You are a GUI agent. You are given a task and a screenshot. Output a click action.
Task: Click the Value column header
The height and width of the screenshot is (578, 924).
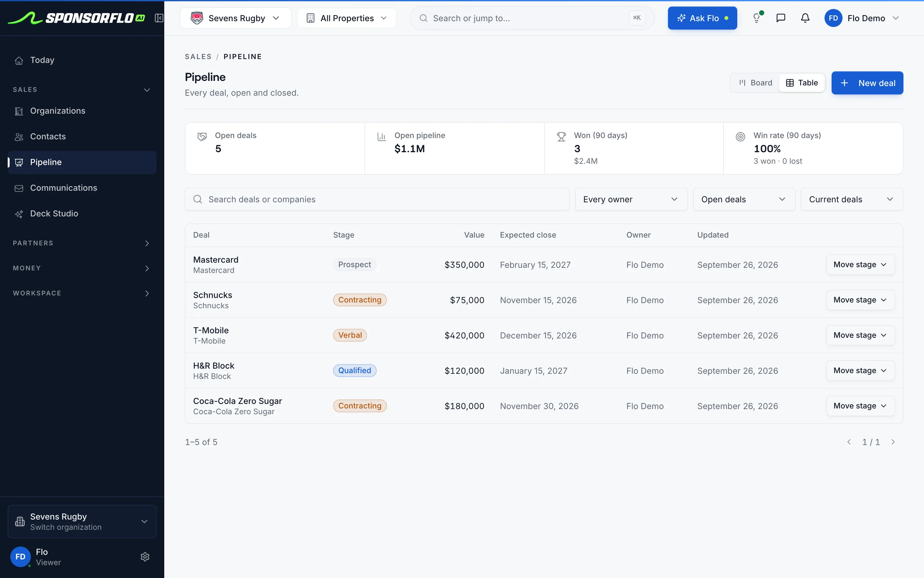click(x=474, y=235)
